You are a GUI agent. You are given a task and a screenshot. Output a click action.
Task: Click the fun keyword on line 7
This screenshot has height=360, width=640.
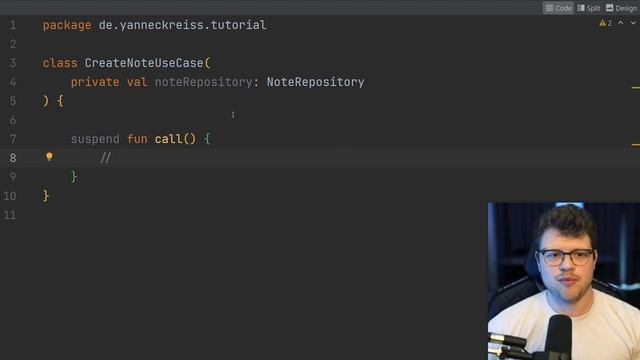pyautogui.click(x=137, y=139)
